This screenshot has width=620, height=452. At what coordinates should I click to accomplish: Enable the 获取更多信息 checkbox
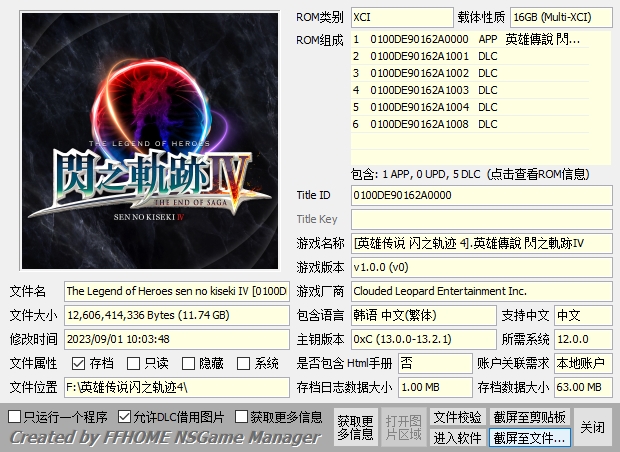pos(242,416)
